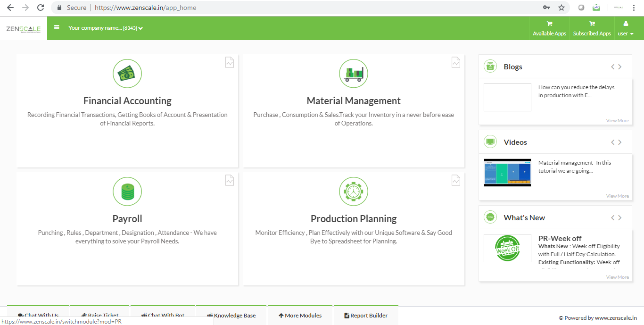The height and width of the screenshot is (325, 644).
Task: Open the user account menu
Action: click(x=626, y=28)
